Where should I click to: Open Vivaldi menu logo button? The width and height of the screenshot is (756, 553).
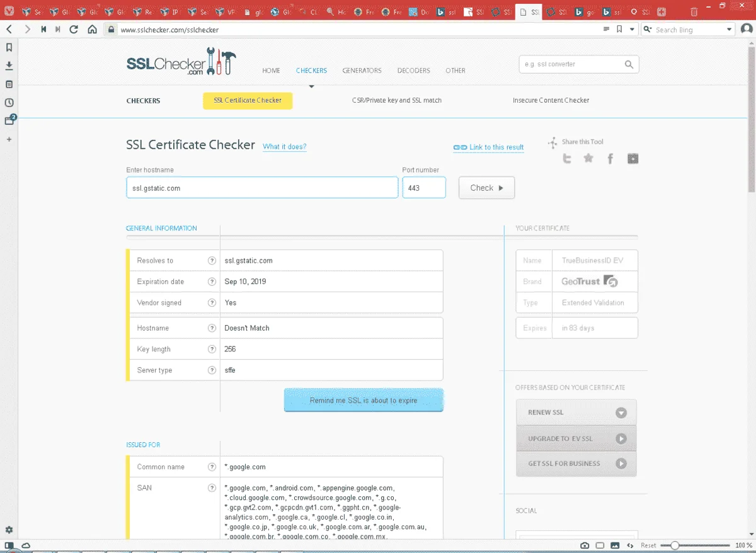click(x=9, y=11)
